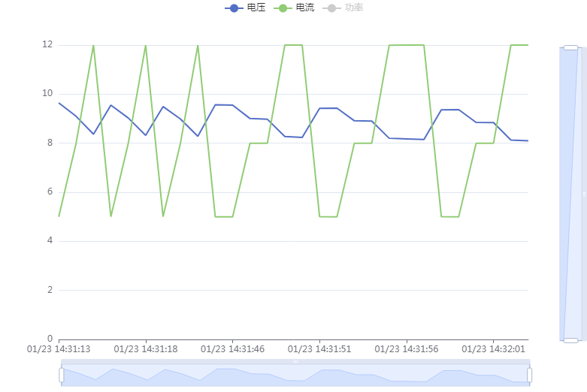Click bottom handle of vertical zoom slider
This screenshot has width=587, height=392.
coord(570,340)
